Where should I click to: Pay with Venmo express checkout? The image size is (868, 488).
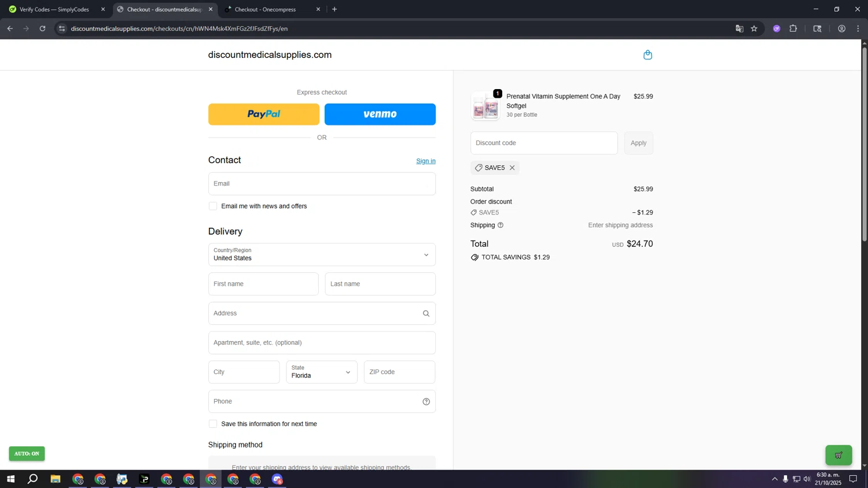click(380, 114)
